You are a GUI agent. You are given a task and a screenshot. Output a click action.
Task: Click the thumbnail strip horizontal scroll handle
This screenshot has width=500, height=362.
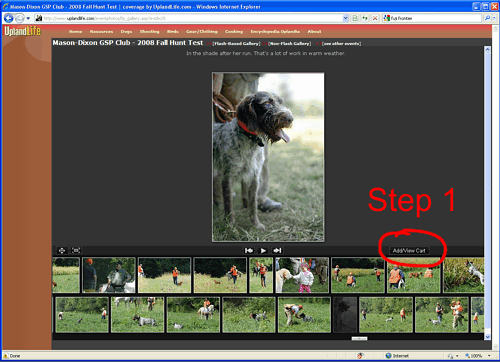[x=359, y=339]
